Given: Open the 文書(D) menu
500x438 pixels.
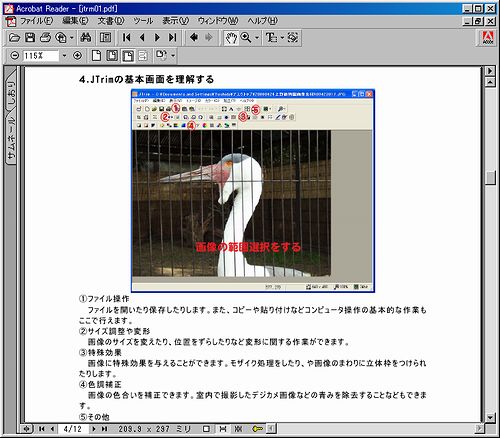Looking at the screenshot, I should (111, 21).
